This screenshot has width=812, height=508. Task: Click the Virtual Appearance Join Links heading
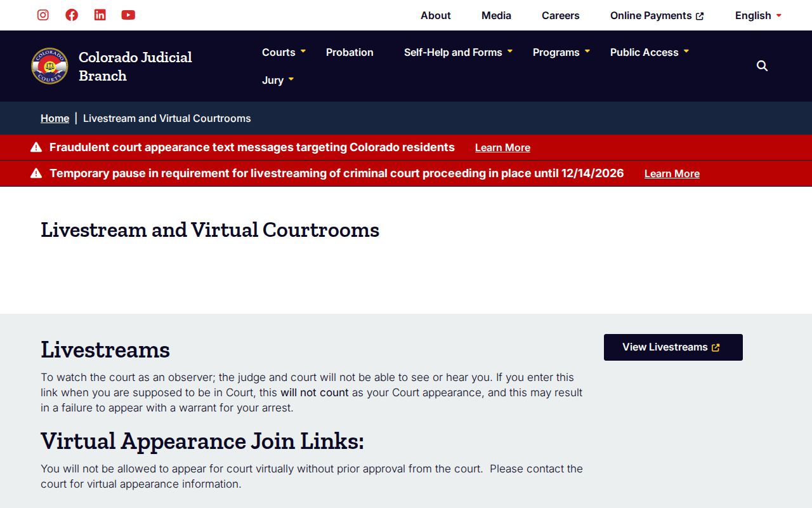tap(202, 441)
